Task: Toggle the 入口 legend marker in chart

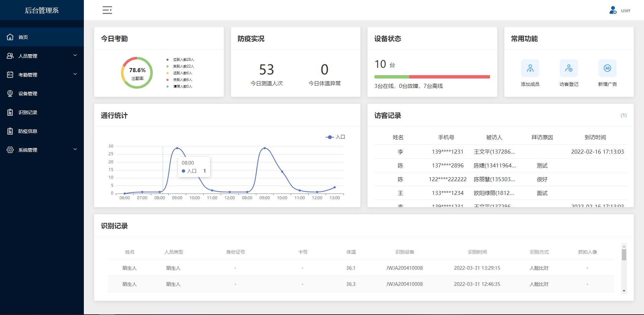Action: [330, 137]
